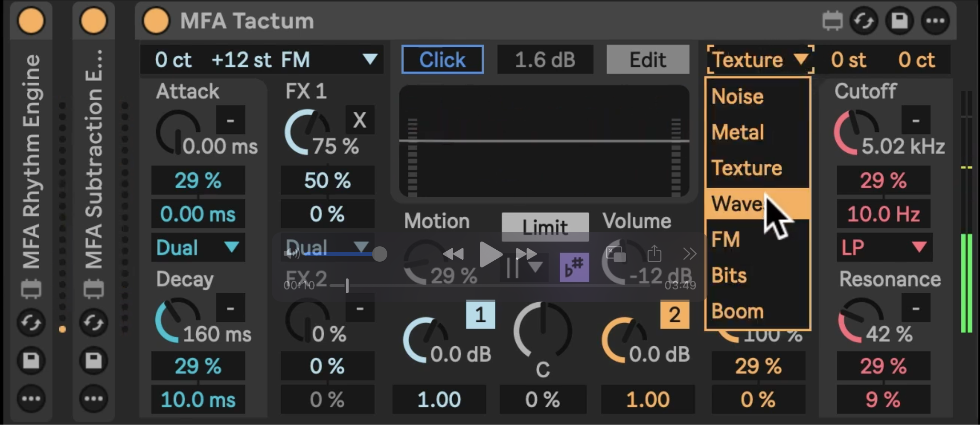Toggle MFA Tactum device on/off

156,21
